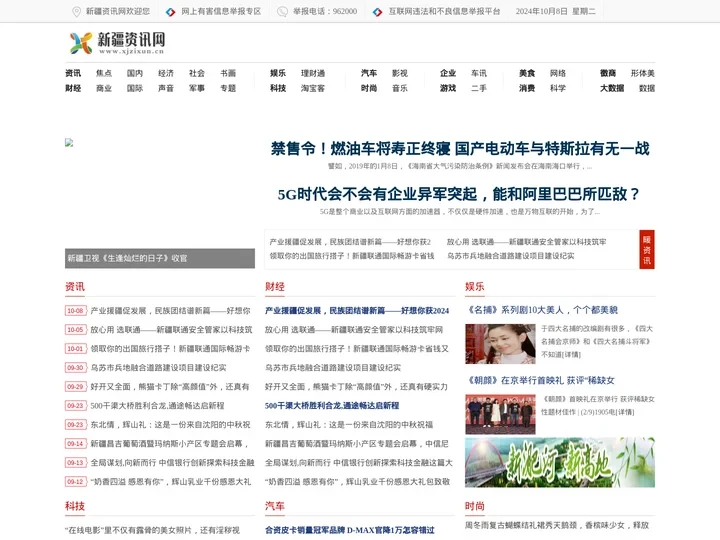Select the 汽车 navigation category

click(369, 73)
